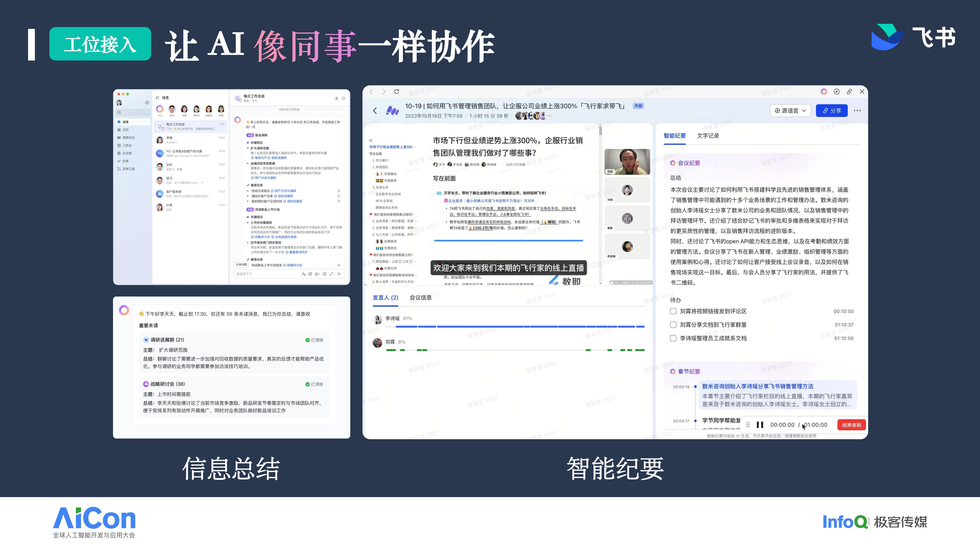Click the browser back arrow in minutes window
Image resolution: width=980 pixels, height=551 pixels.
coord(371,92)
